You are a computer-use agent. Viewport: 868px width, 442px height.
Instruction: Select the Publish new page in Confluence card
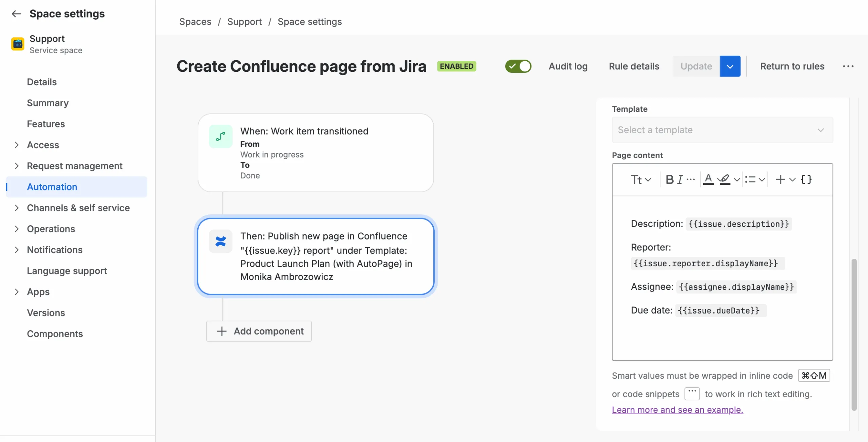click(316, 256)
